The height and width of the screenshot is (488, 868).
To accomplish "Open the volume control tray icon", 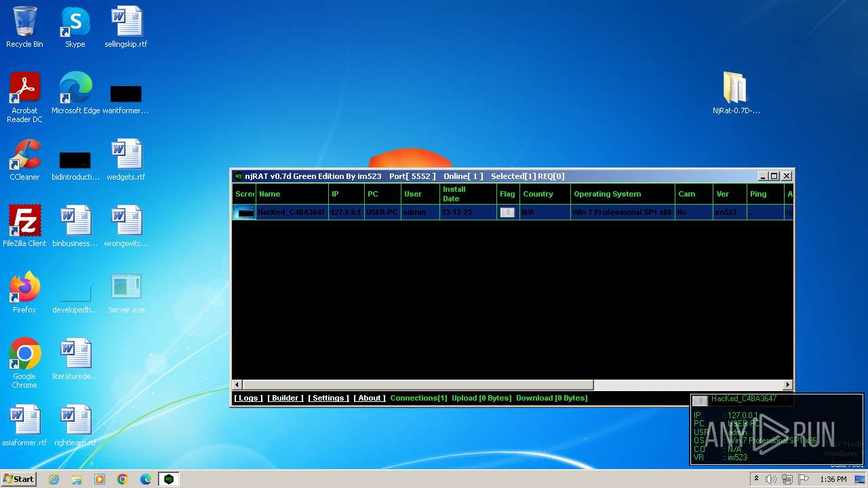I will tap(771, 479).
